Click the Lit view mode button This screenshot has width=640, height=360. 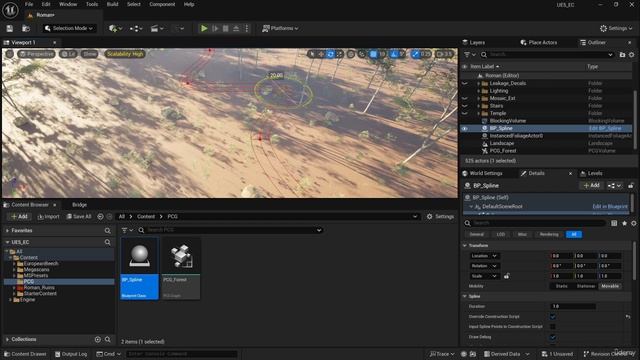[68, 54]
